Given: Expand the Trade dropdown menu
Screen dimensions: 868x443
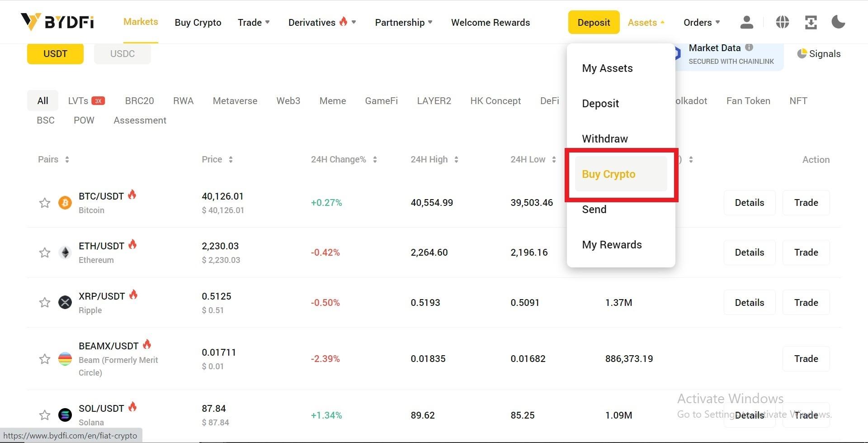Looking at the screenshot, I should [254, 22].
